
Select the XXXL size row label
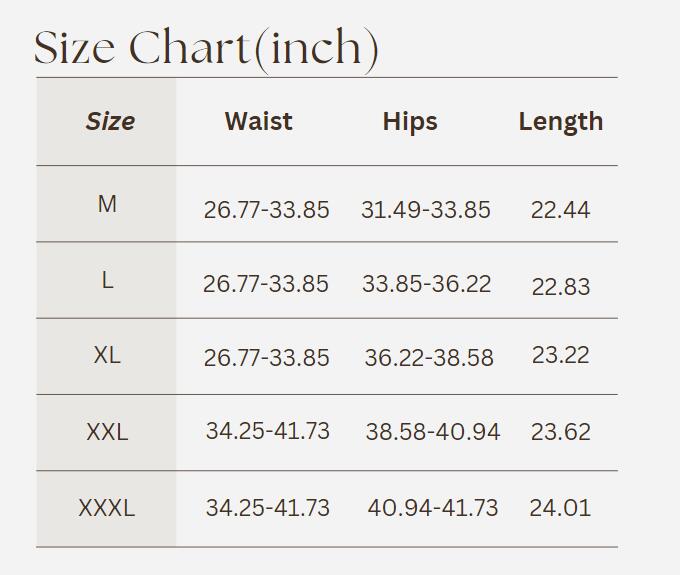point(107,508)
